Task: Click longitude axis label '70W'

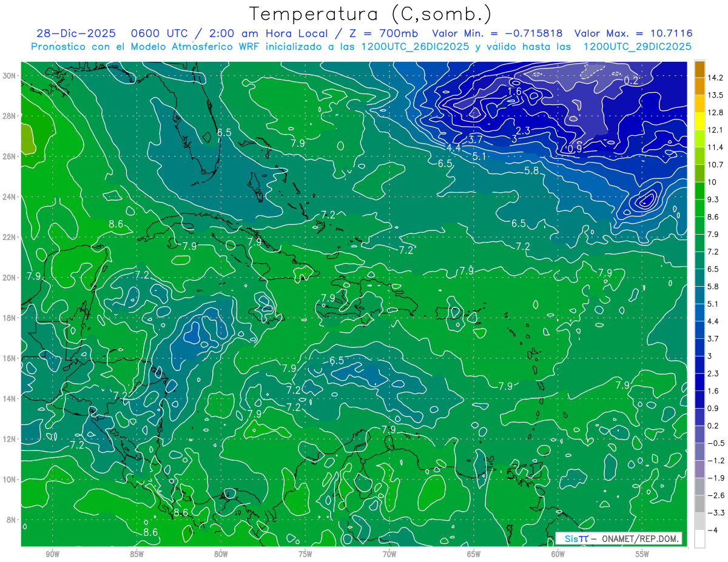Action: coord(389,554)
